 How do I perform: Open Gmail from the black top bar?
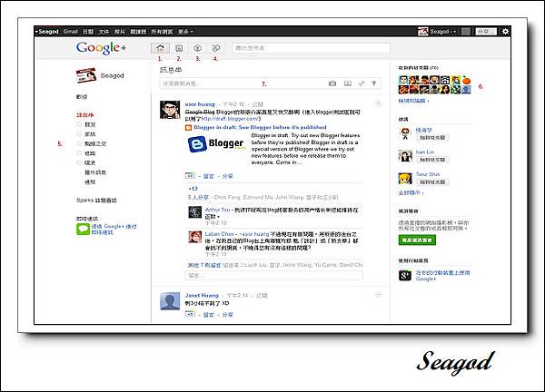point(71,32)
